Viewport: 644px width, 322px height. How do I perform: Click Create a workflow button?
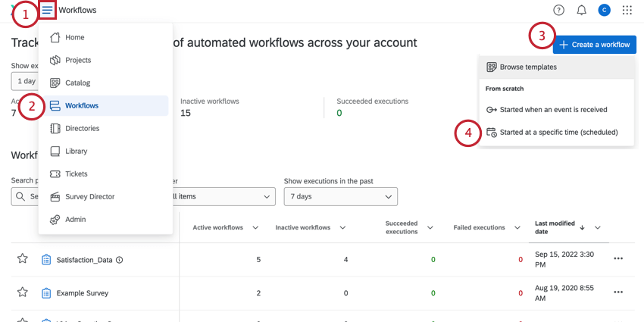click(x=594, y=45)
